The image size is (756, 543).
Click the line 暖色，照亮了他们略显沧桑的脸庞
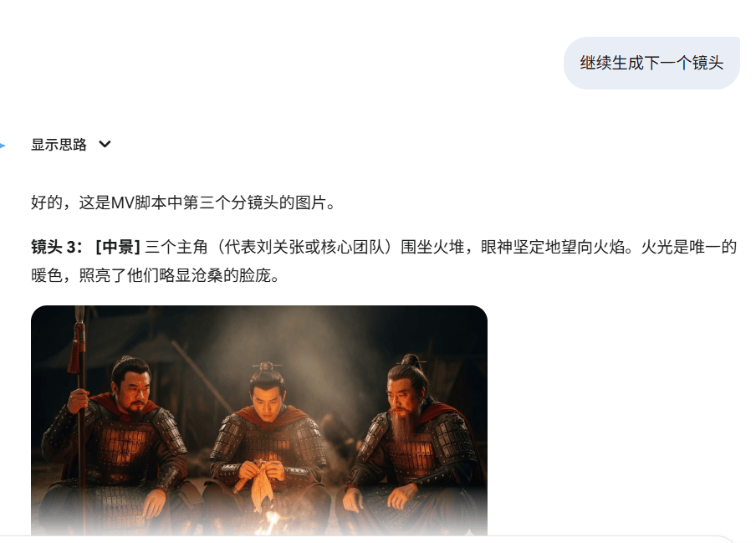click(155, 276)
